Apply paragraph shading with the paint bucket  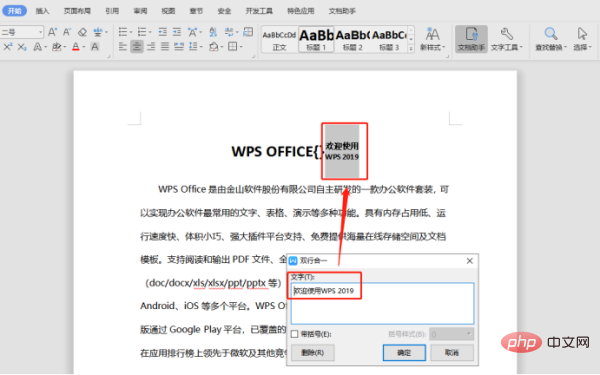[x=214, y=47]
